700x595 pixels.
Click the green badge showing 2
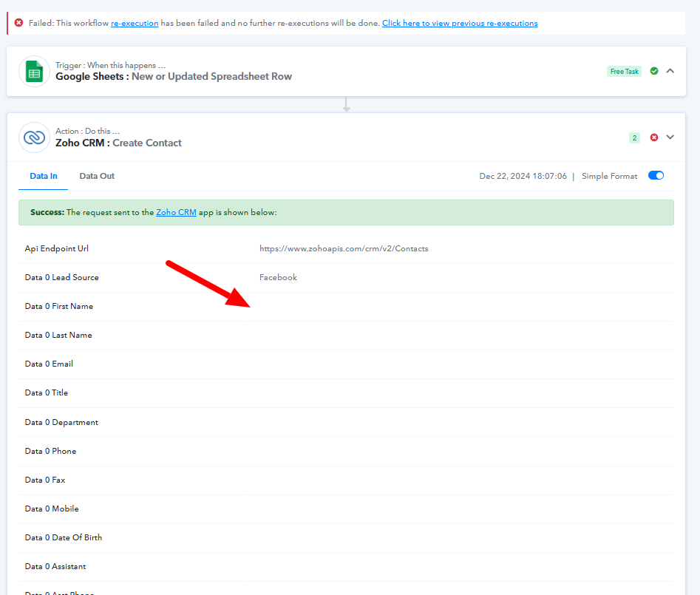click(x=634, y=138)
